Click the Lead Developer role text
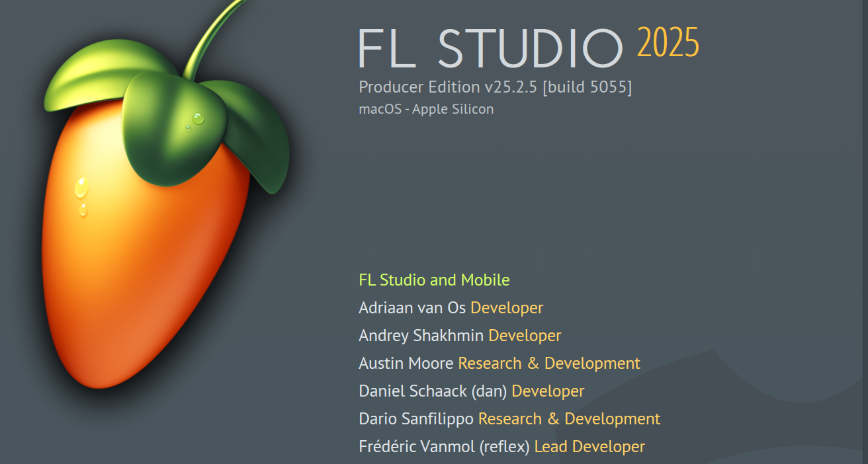Screen dimensions: 868x464 (x=589, y=447)
